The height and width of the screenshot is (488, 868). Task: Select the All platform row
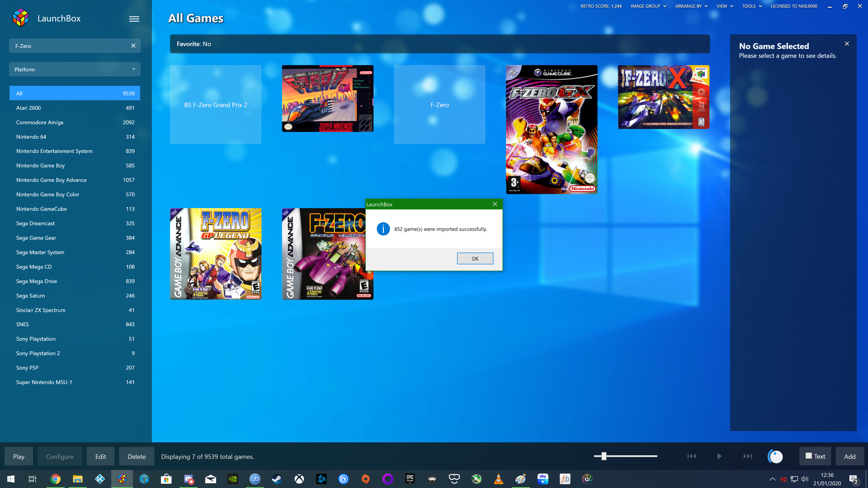click(75, 93)
